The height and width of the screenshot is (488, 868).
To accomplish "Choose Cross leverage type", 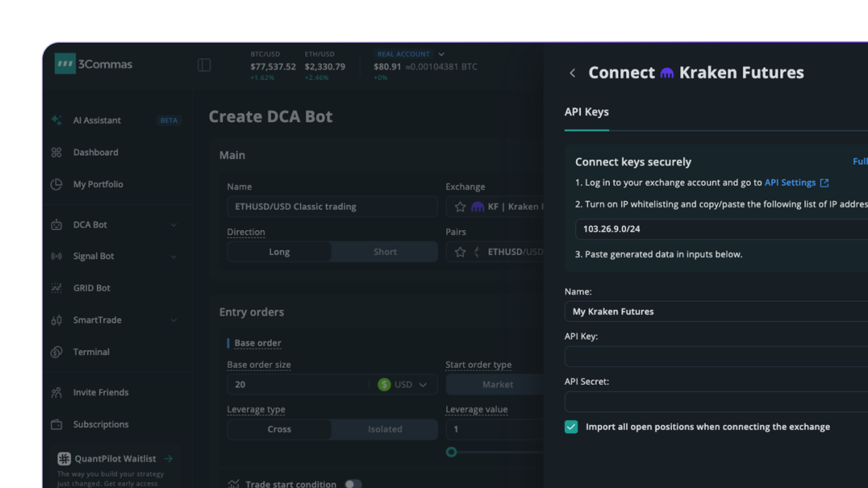I will [279, 429].
